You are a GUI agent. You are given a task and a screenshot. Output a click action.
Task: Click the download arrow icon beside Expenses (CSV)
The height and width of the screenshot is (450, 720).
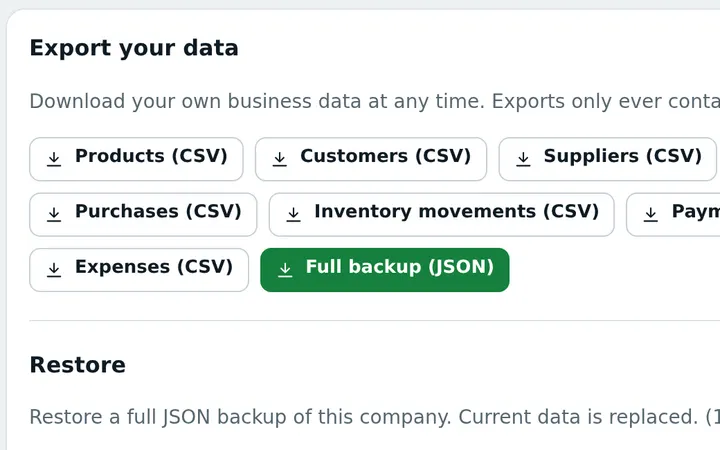pyautogui.click(x=54, y=270)
